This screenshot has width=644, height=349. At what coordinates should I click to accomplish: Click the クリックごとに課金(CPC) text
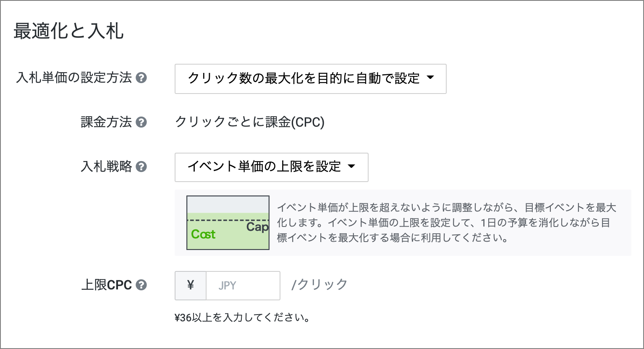pos(249,122)
